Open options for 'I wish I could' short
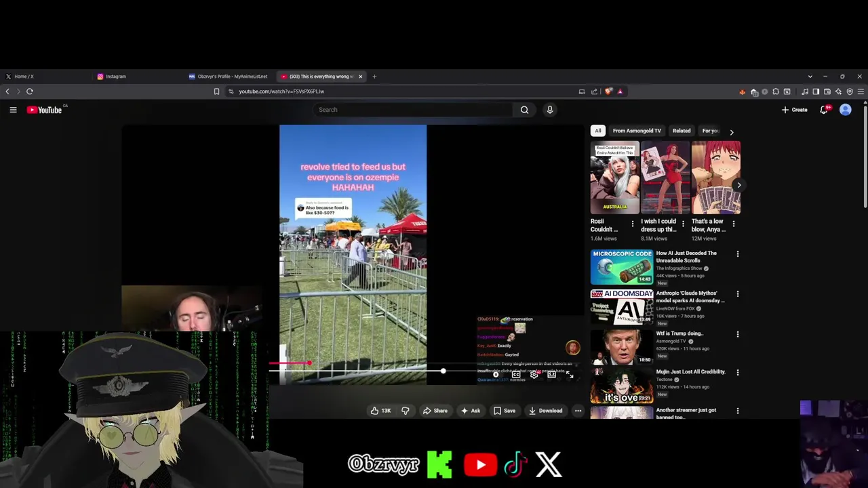Screen dimensions: 868x488 [x=683, y=224]
